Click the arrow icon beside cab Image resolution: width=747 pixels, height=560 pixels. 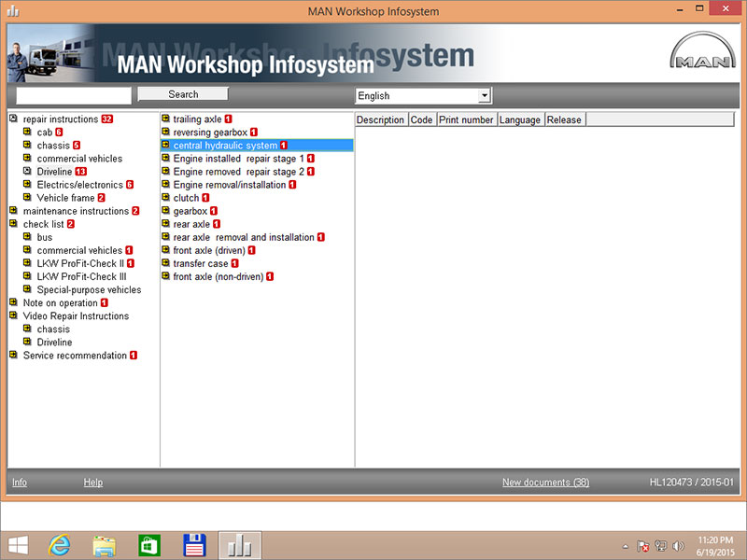pos(28,132)
